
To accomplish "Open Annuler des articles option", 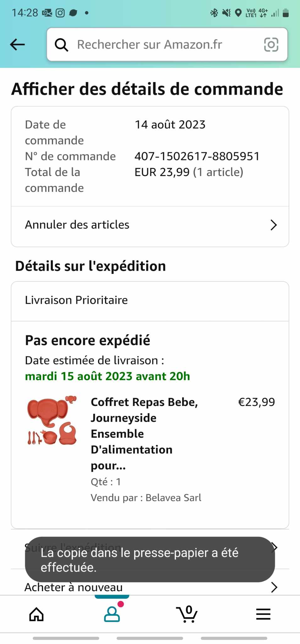I will (77, 225).
